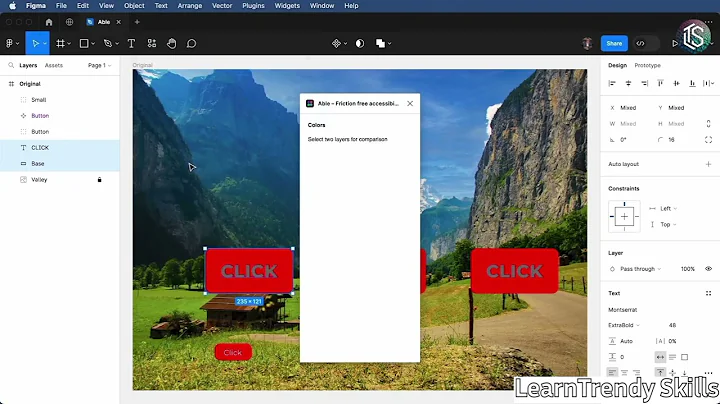The width and height of the screenshot is (720, 404).
Task: Select the Hand tool
Action: click(x=171, y=43)
